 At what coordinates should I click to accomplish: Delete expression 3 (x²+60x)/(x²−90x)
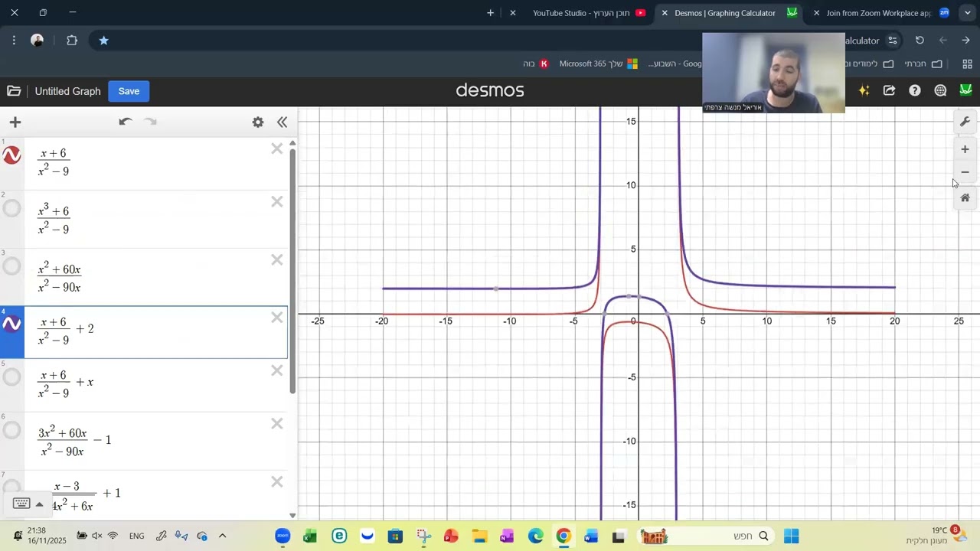[276, 260]
